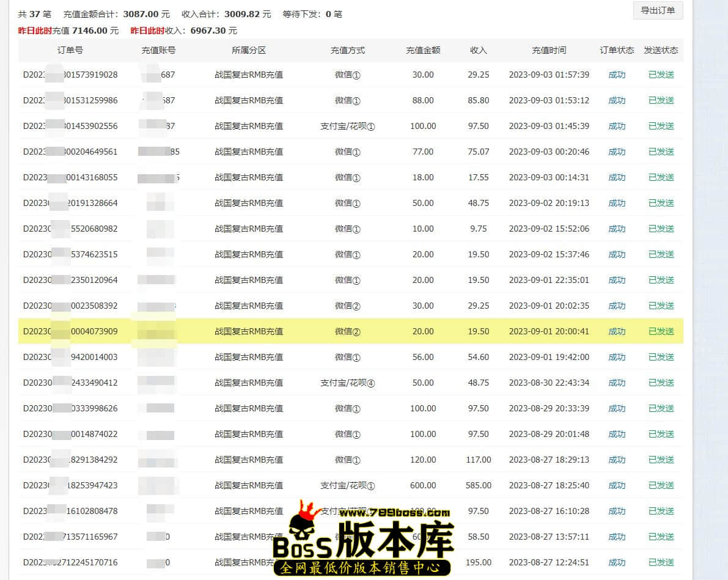Image resolution: width=728 pixels, height=580 pixels.
Task: Click the 导出订单 export button
Action: click(658, 10)
